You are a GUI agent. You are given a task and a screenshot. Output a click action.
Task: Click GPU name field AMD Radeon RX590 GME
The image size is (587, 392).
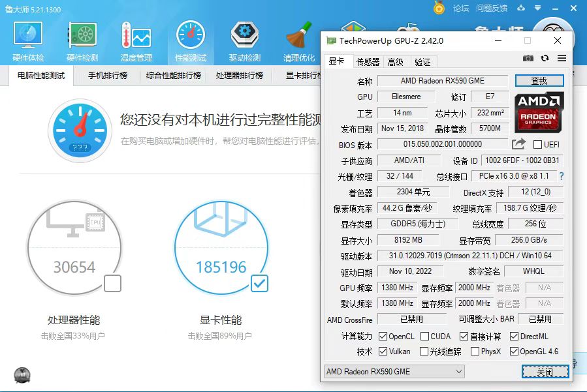click(443, 81)
